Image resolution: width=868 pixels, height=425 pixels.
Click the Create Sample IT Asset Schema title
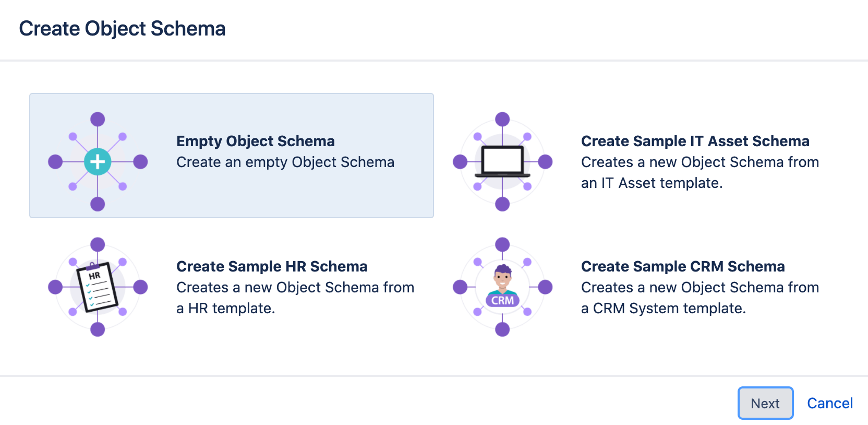click(694, 141)
